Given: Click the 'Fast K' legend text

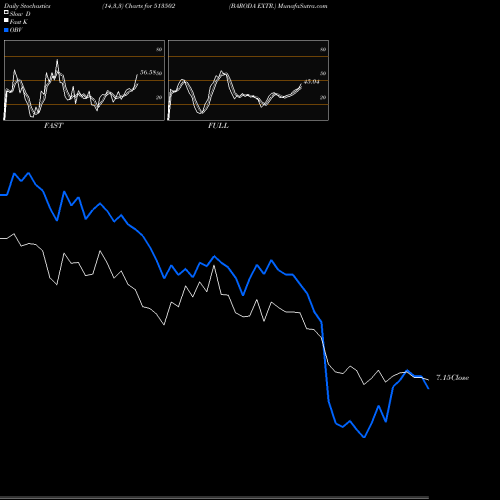Looking at the screenshot, I should 19,22.
